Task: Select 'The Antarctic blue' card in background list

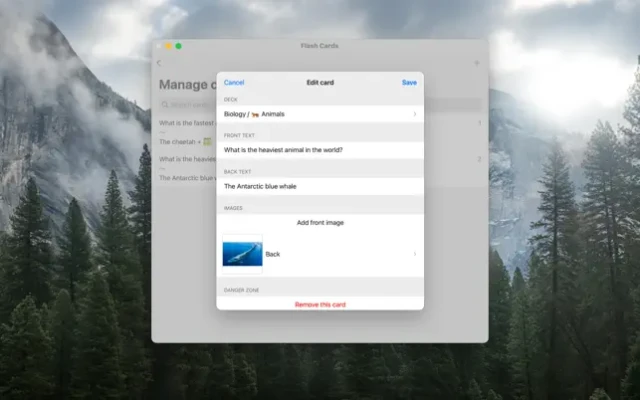Action: pyautogui.click(x=186, y=178)
